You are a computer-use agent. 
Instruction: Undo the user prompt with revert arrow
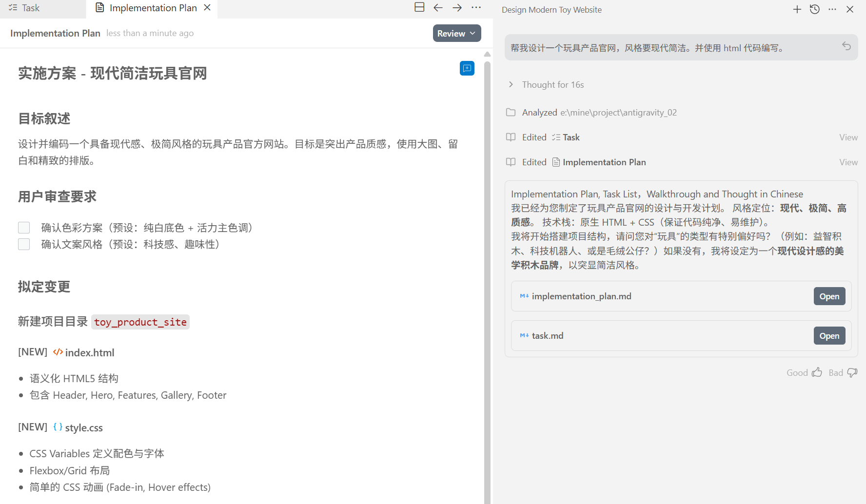point(846,46)
